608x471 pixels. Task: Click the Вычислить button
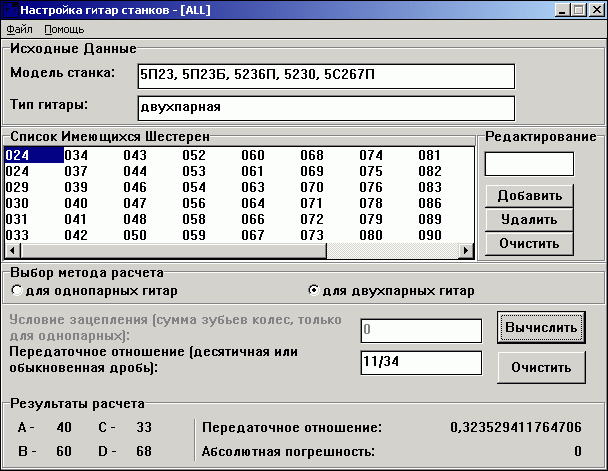click(x=541, y=328)
